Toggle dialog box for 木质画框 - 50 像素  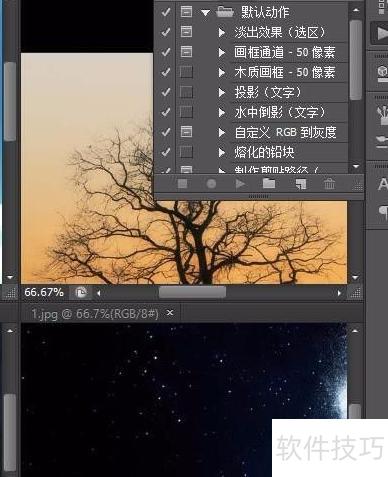click(186, 72)
